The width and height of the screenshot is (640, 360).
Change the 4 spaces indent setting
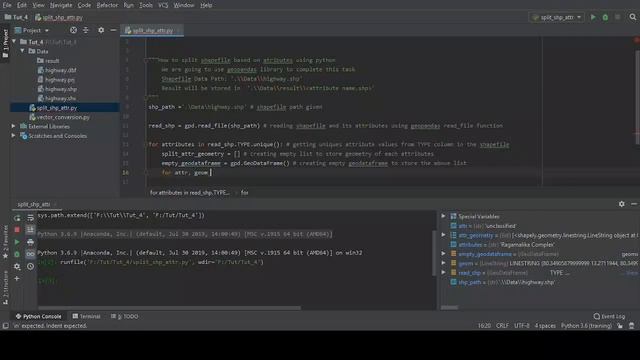click(x=545, y=326)
